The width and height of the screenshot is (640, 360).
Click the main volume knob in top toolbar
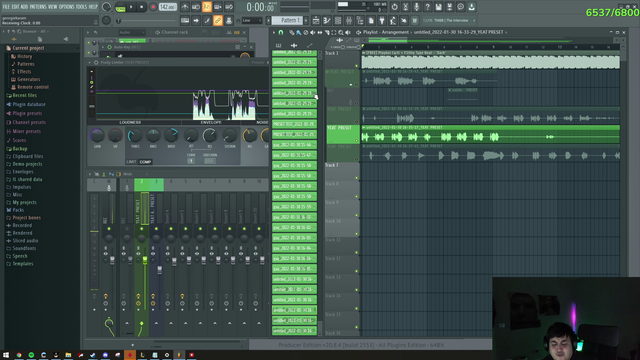click(x=106, y=7)
